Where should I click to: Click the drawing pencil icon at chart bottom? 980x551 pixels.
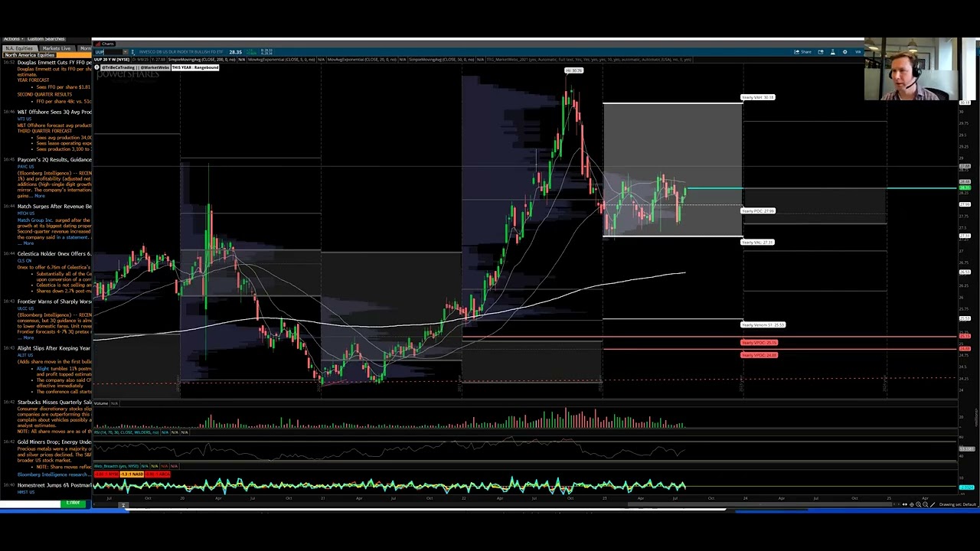click(x=933, y=504)
